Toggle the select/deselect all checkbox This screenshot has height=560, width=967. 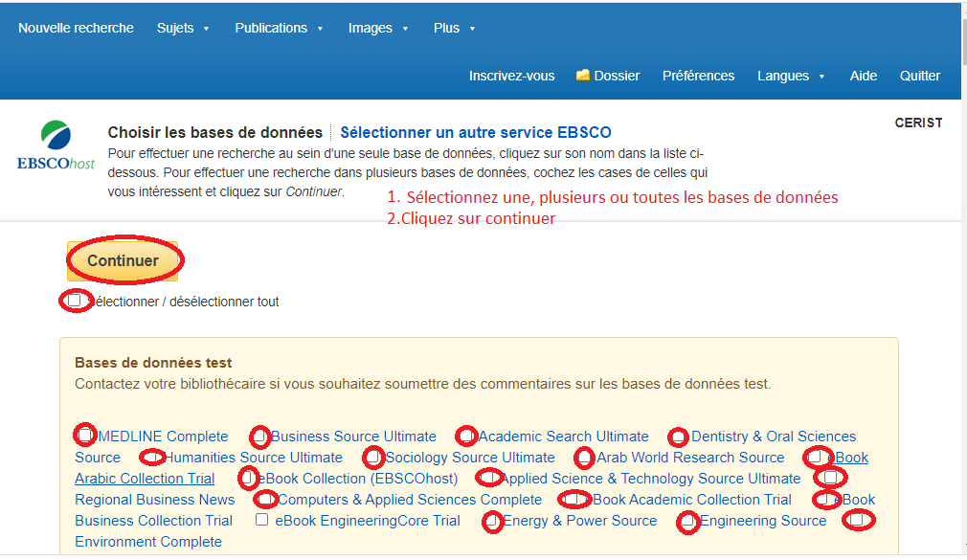(x=75, y=301)
